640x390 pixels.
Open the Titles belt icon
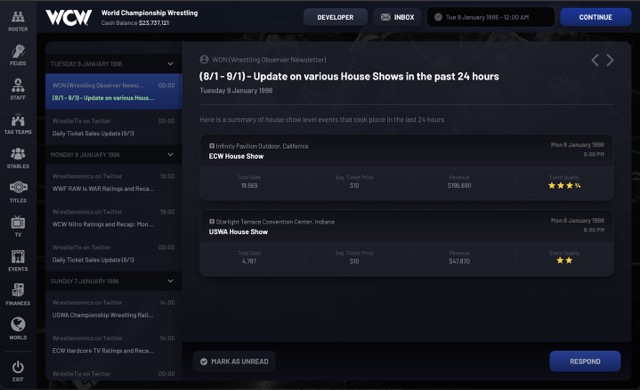(x=18, y=188)
